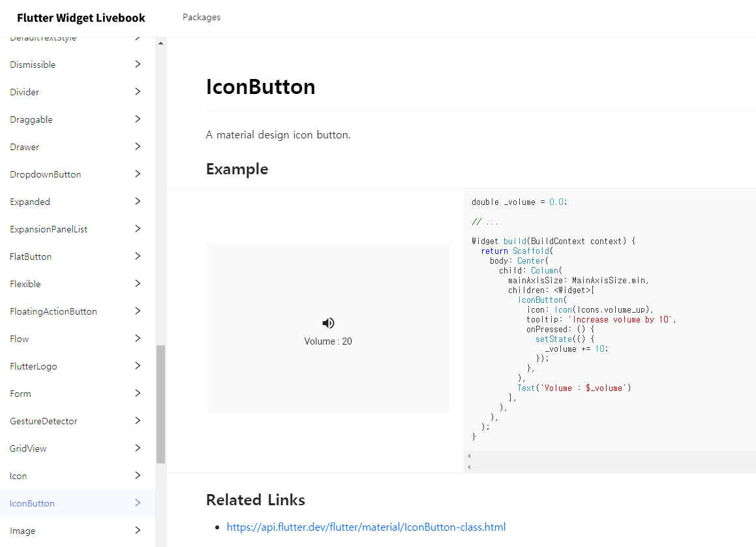The width and height of the screenshot is (756, 547).
Task: Click the sidebar vertical scrollbar thumb
Action: pyautogui.click(x=161, y=404)
